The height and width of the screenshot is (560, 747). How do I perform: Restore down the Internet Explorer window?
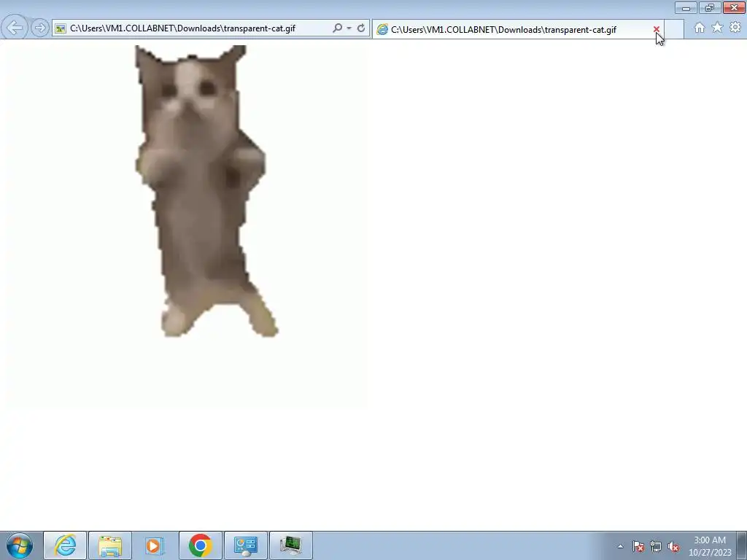tap(709, 7)
